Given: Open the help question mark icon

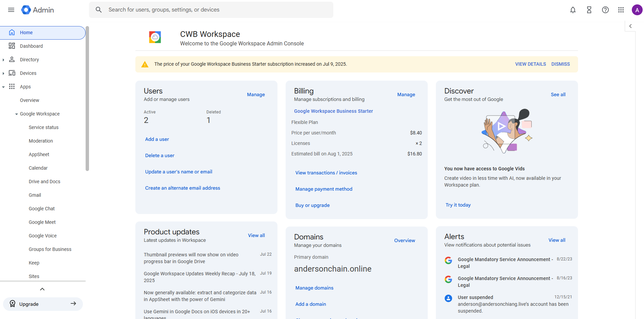Looking at the screenshot, I should (x=605, y=10).
